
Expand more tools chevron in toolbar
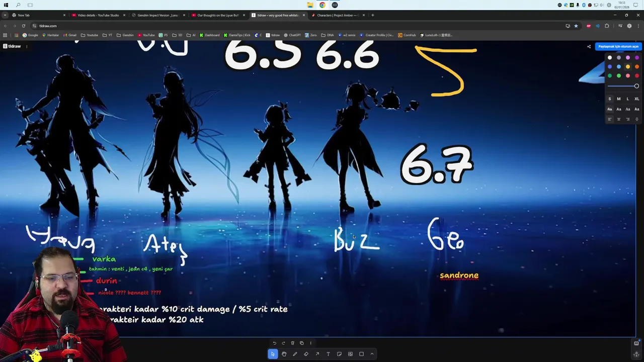coord(372,354)
